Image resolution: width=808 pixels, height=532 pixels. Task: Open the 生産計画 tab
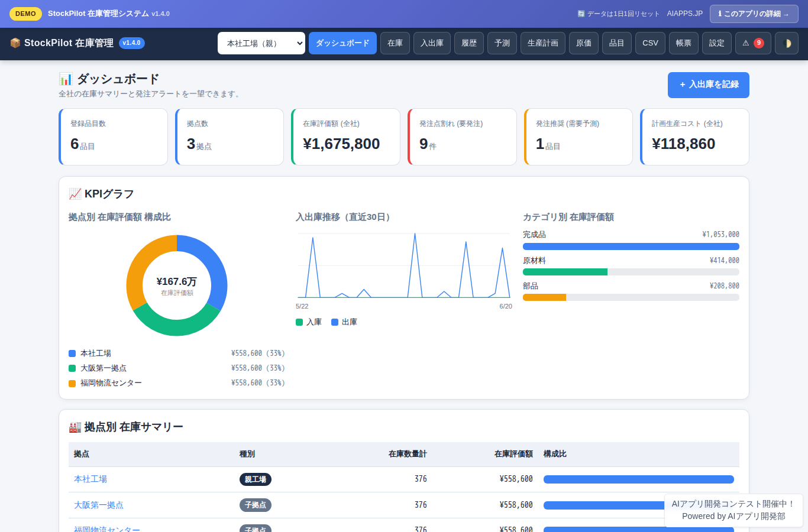pos(543,43)
